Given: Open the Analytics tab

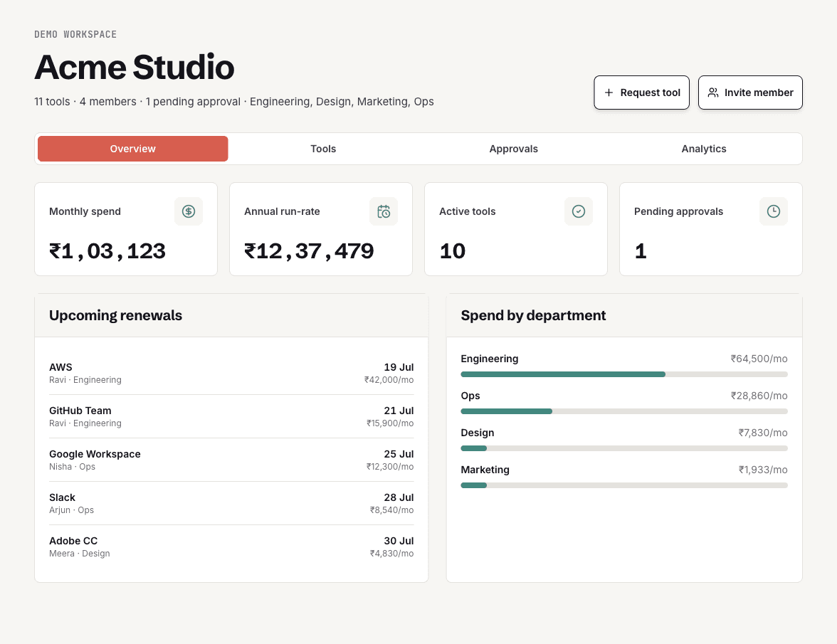Looking at the screenshot, I should (x=703, y=149).
